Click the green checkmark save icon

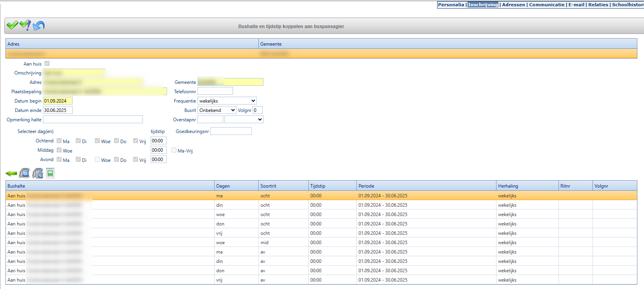click(12, 25)
